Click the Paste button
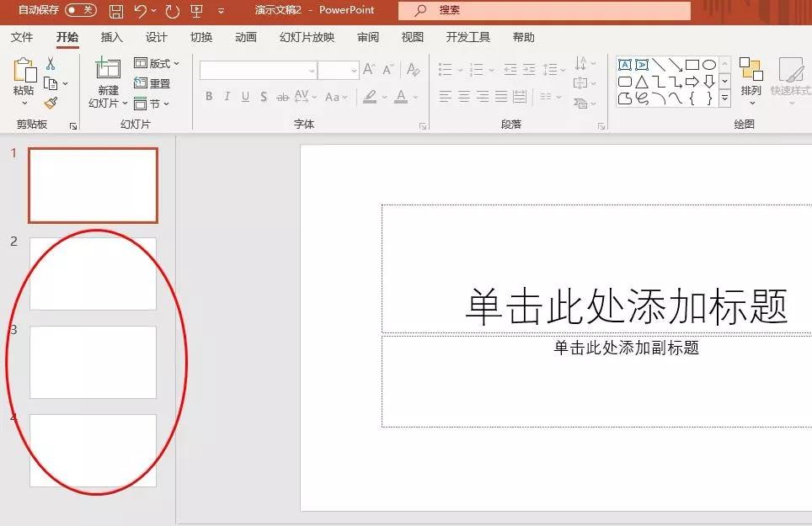Viewport: 812px width, 526px height. tap(22, 76)
